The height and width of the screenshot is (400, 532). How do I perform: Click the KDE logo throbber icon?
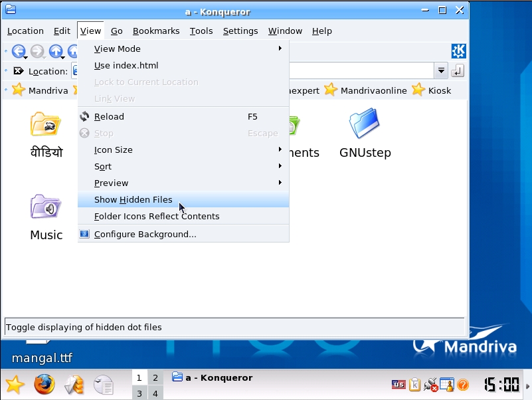[x=458, y=51]
